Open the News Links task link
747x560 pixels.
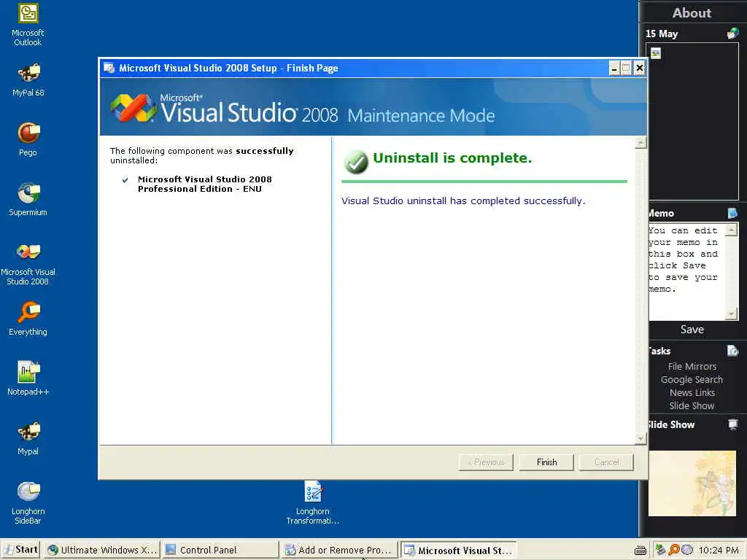(692, 393)
